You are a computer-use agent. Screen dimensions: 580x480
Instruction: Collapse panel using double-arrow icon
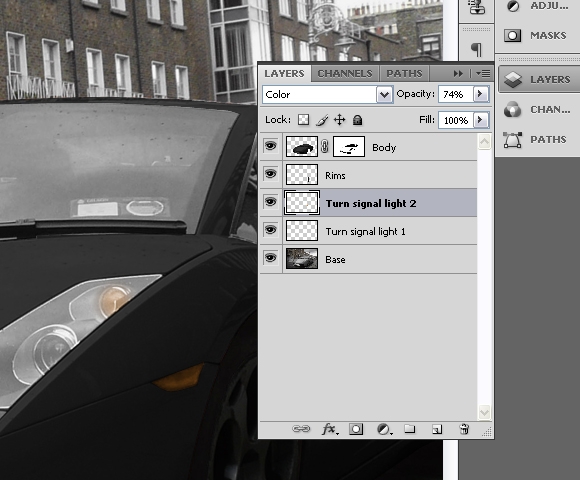coord(458,74)
